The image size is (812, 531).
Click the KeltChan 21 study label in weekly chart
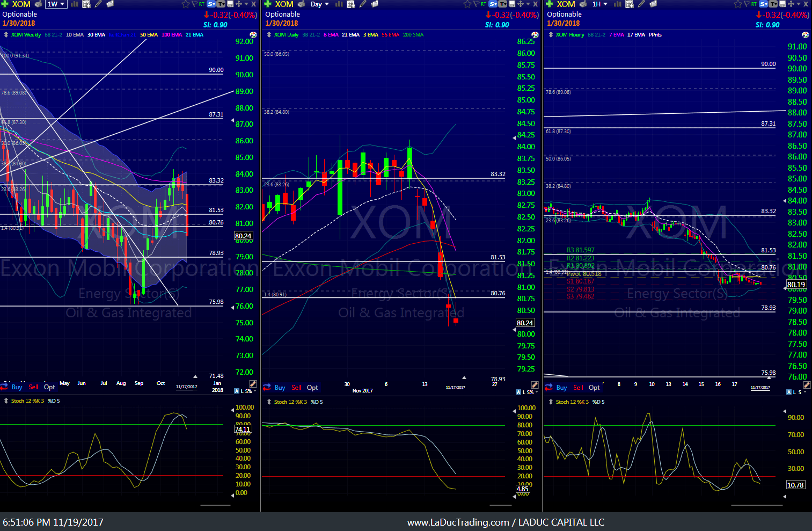pos(122,35)
